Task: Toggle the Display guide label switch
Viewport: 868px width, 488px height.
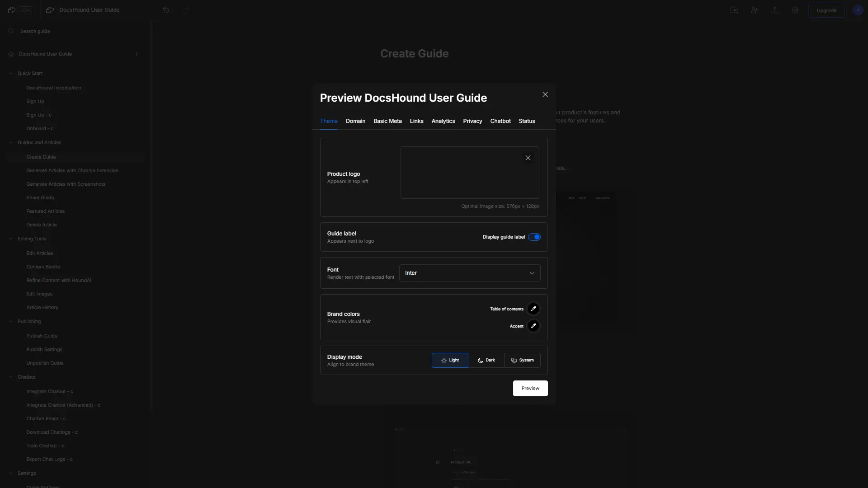Action: point(534,237)
